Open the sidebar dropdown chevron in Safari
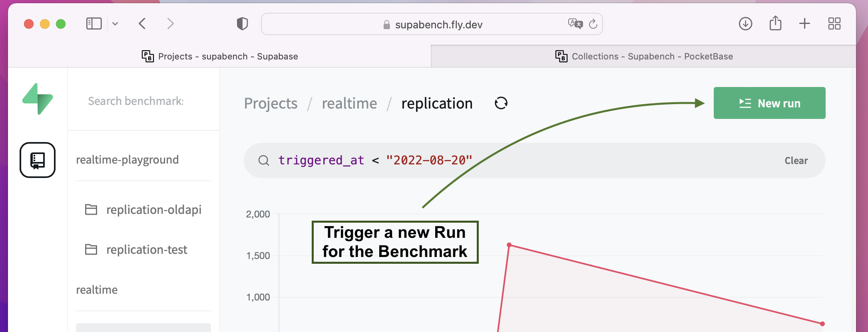The width and height of the screenshot is (868, 332). [x=115, y=24]
